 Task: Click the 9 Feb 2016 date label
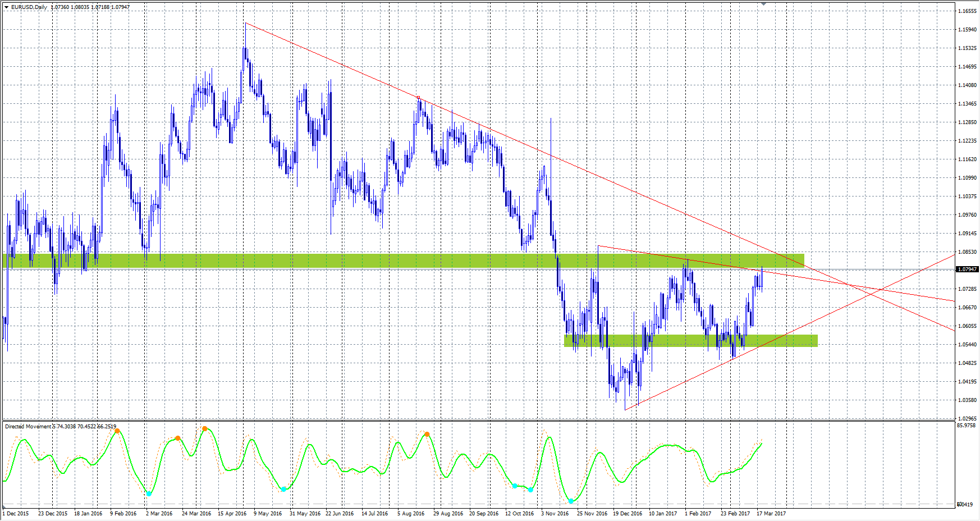pos(123,513)
